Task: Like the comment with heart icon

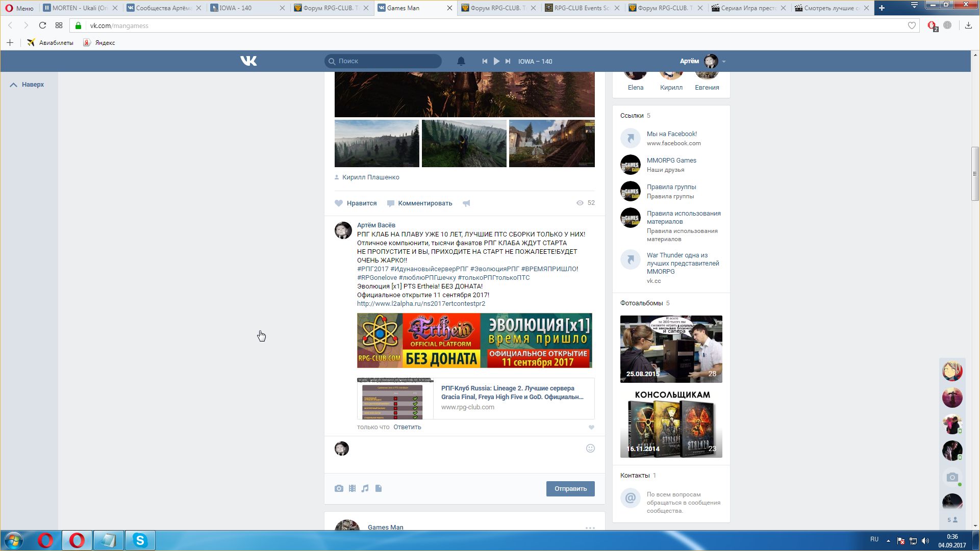Action: tap(591, 428)
